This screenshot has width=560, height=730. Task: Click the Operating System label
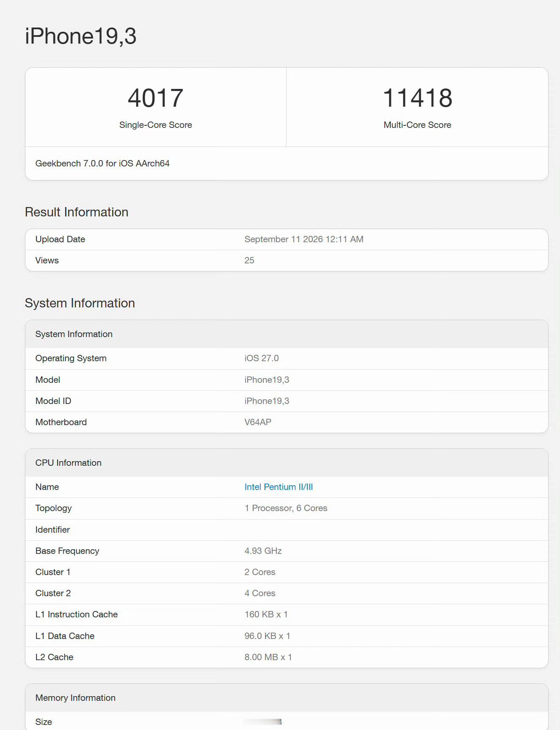tap(71, 358)
